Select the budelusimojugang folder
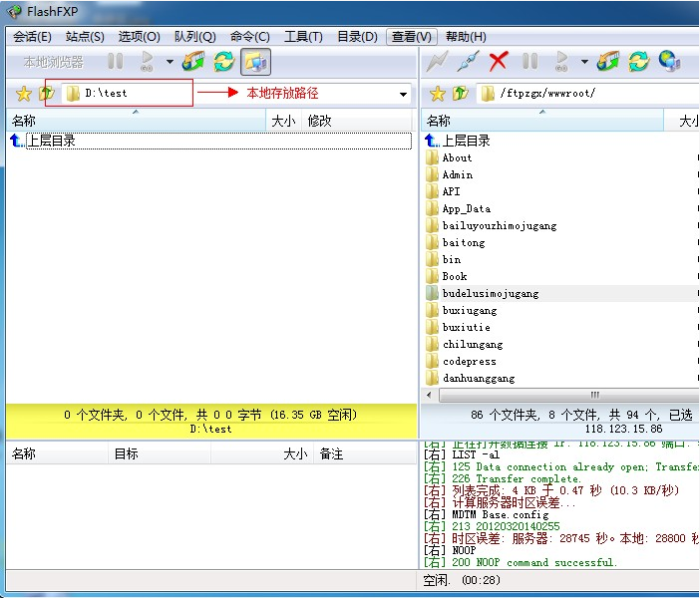Viewport: 700px width, 598px height. coord(490,294)
